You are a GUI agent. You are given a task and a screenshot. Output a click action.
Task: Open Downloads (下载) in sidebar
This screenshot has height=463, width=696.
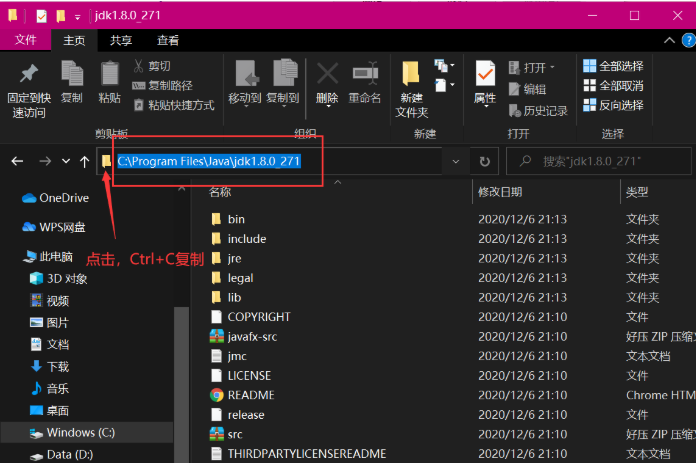[49, 367]
